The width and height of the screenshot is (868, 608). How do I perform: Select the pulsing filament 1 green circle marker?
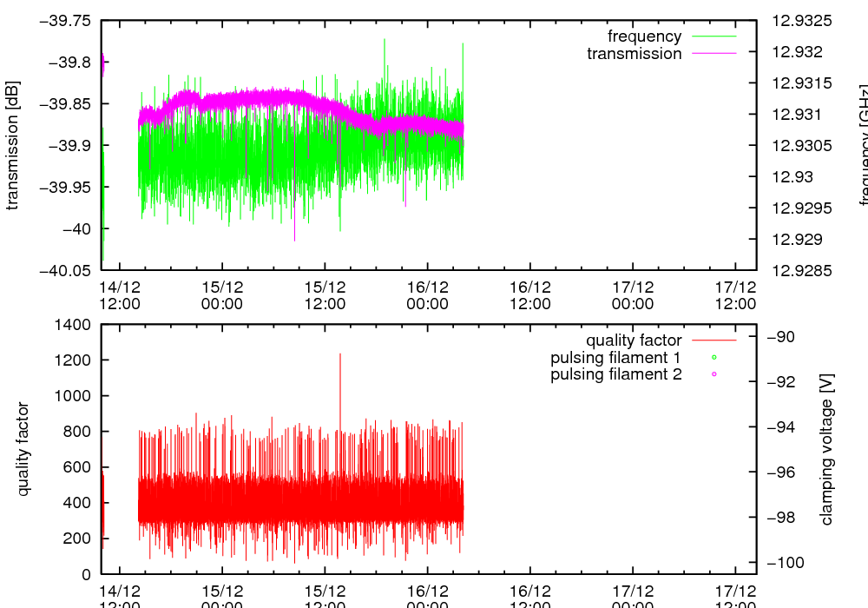pyautogui.click(x=713, y=358)
